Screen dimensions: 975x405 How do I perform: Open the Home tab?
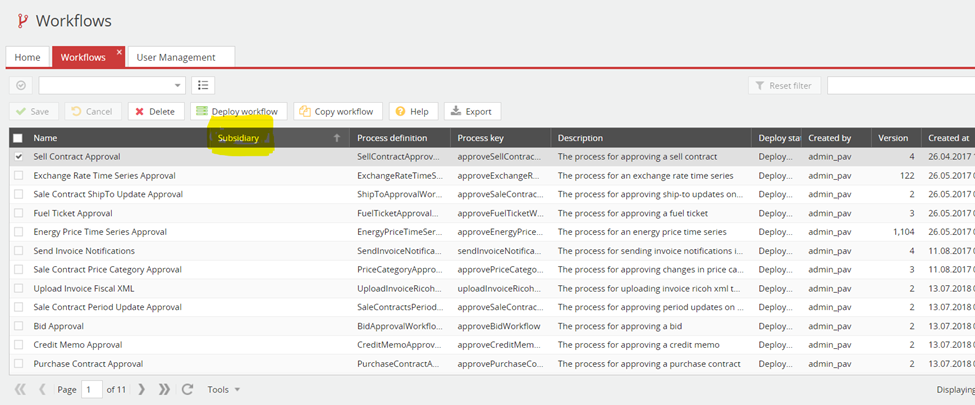(27, 58)
